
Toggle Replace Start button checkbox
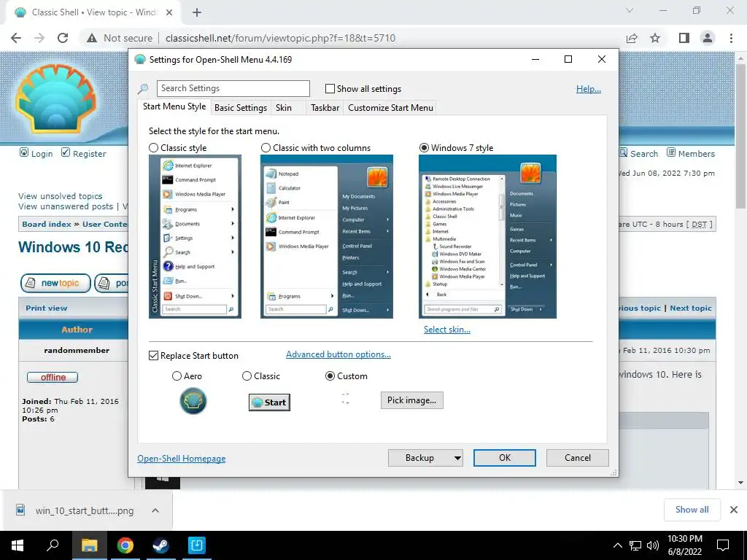coord(153,356)
